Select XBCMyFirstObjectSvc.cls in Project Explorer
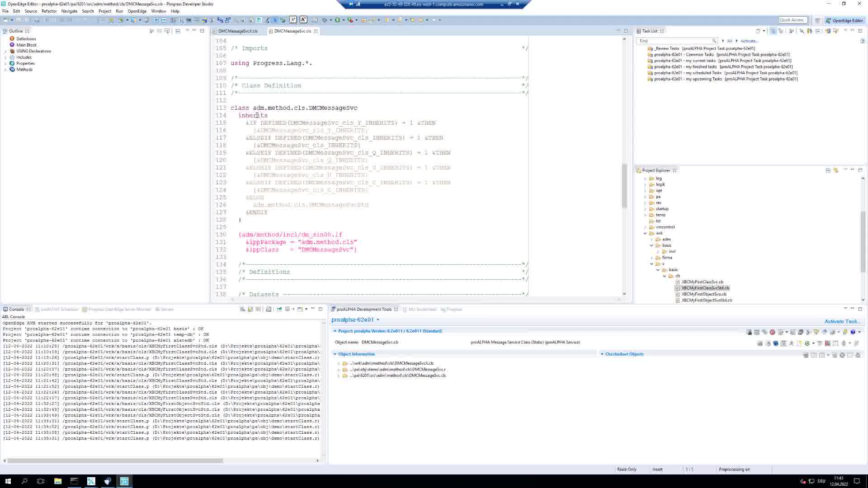Image resolution: width=868 pixels, height=488 pixels. point(704,294)
